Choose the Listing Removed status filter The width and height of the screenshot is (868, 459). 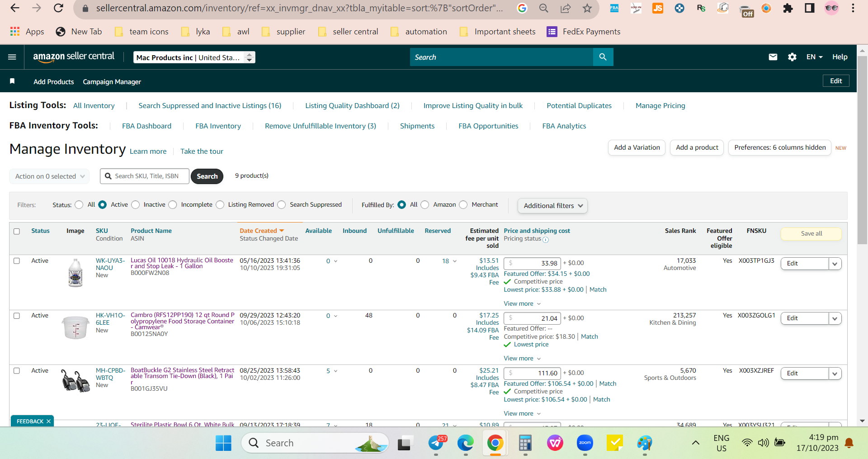(x=220, y=205)
